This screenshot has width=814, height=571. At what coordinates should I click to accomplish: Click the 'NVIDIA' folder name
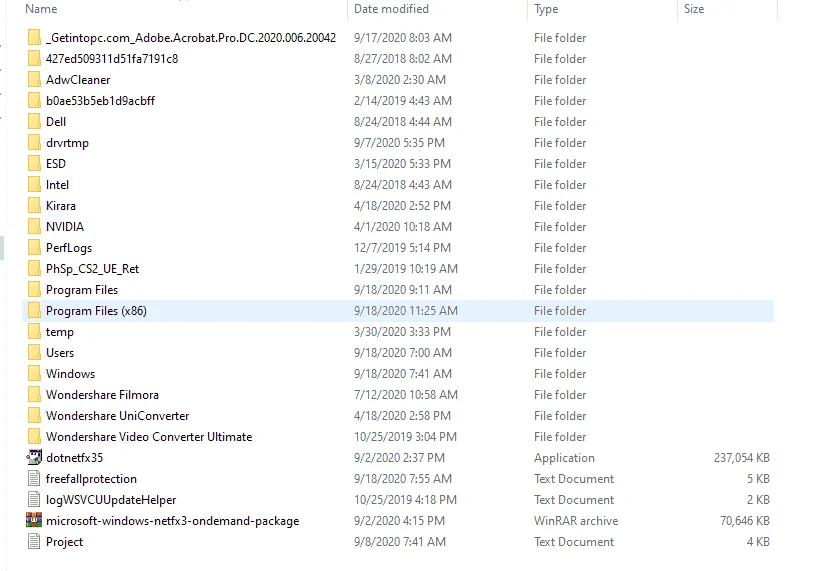coord(65,227)
